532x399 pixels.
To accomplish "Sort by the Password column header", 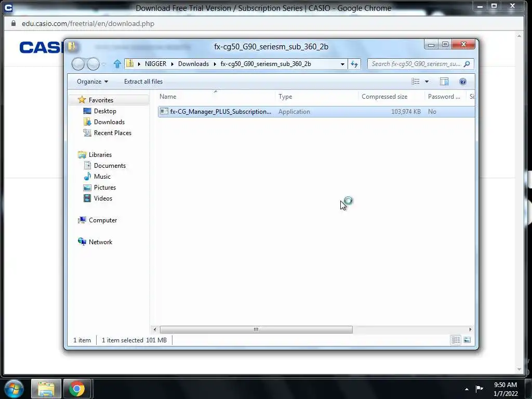I will [445, 96].
